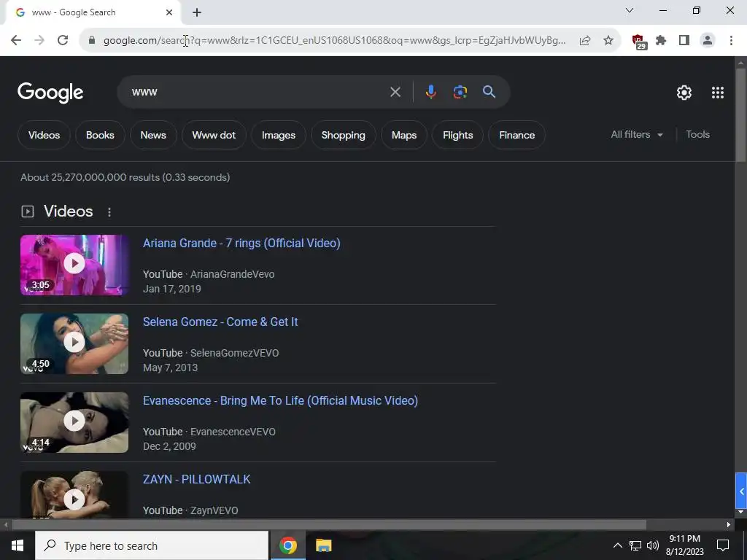747x560 pixels.
Task: Start voice search with microphone
Action: 430,92
